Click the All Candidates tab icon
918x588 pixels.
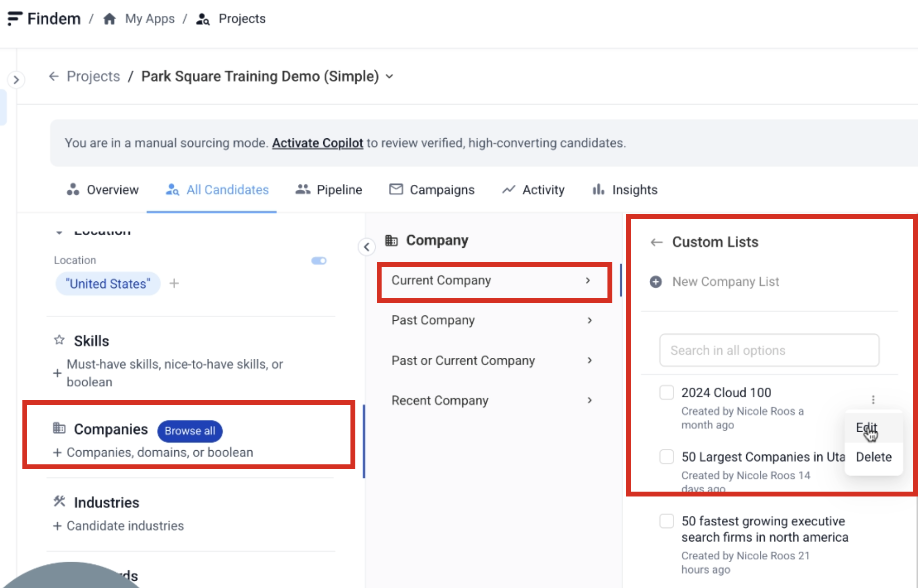[172, 189]
